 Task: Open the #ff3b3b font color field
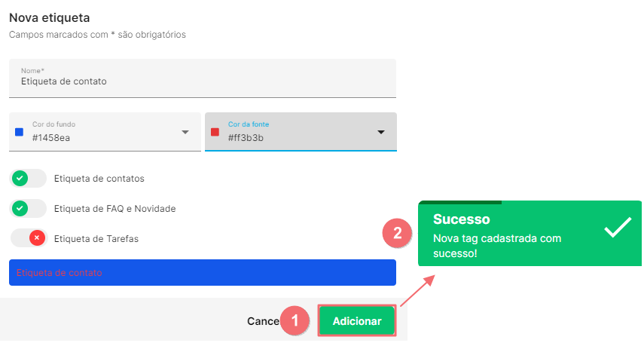pos(301,132)
